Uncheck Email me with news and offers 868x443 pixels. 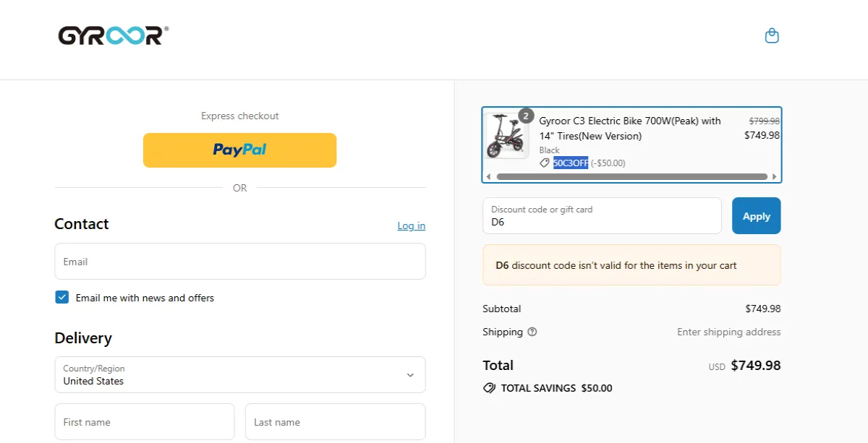pos(61,296)
